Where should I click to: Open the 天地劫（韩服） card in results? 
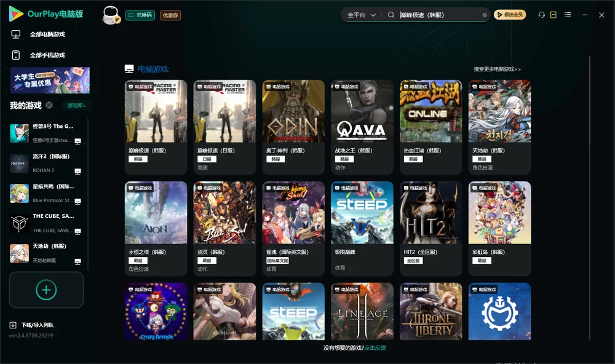(x=499, y=127)
